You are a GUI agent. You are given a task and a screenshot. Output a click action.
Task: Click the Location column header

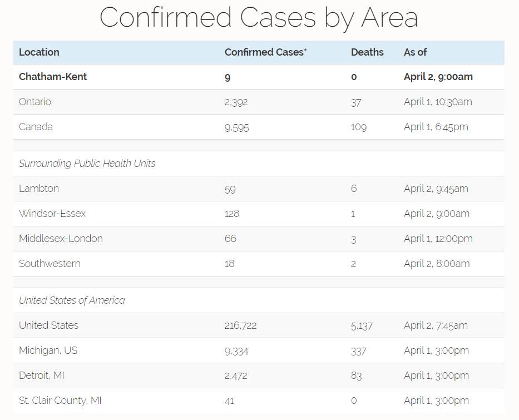(x=39, y=52)
